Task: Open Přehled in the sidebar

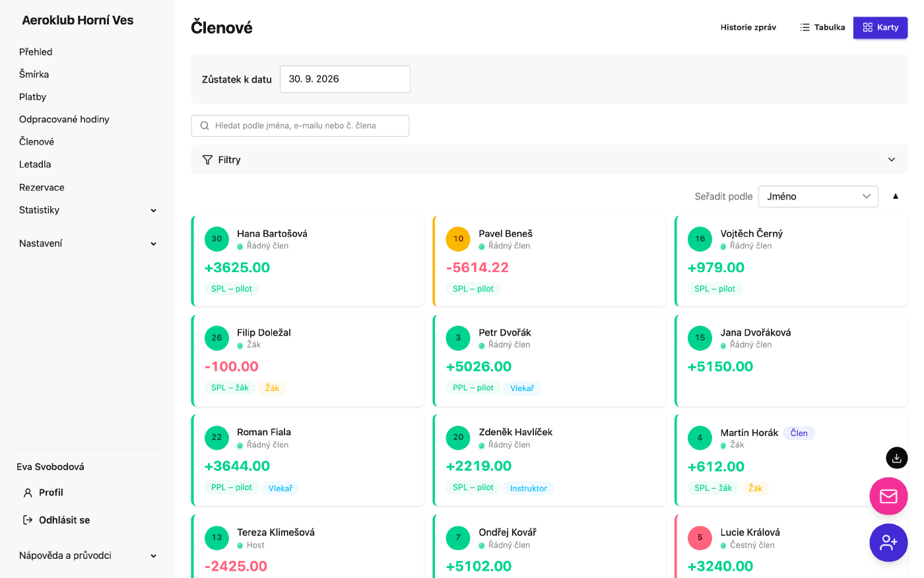Action: pyautogui.click(x=36, y=52)
